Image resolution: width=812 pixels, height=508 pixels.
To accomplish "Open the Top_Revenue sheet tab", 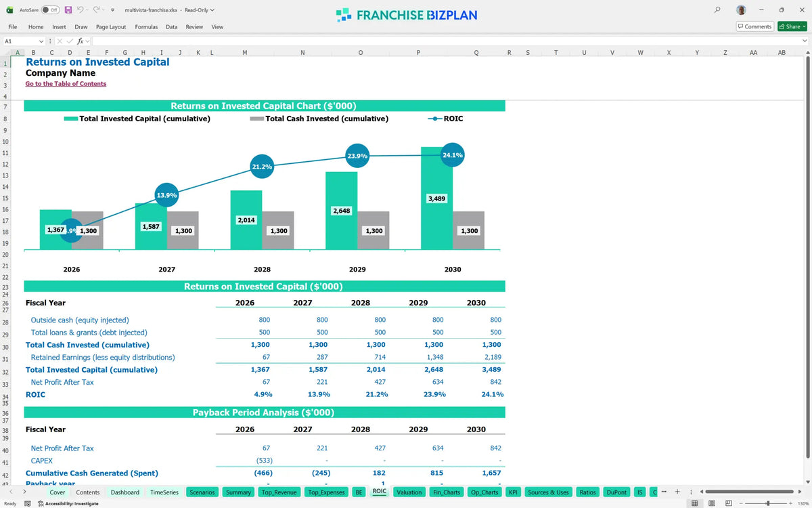I will pos(279,492).
